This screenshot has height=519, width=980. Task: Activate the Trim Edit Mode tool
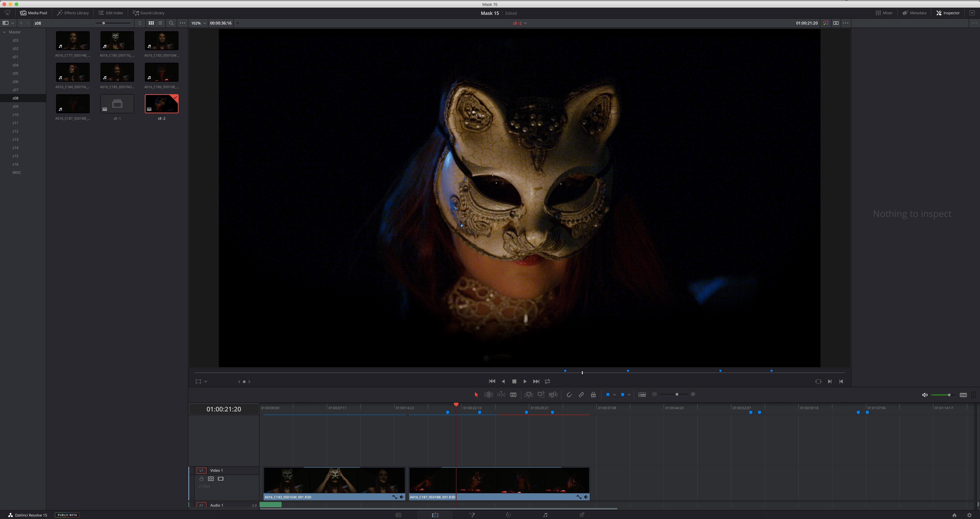click(489, 395)
